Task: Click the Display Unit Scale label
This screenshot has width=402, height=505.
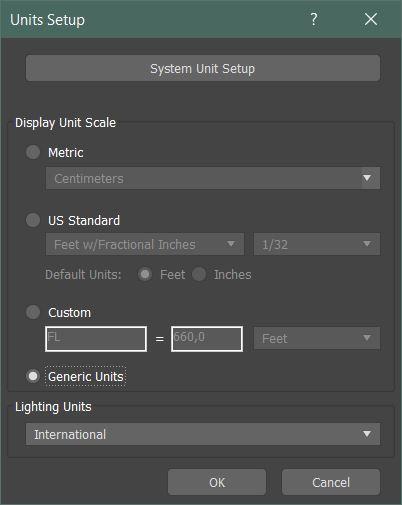Action: point(65,123)
